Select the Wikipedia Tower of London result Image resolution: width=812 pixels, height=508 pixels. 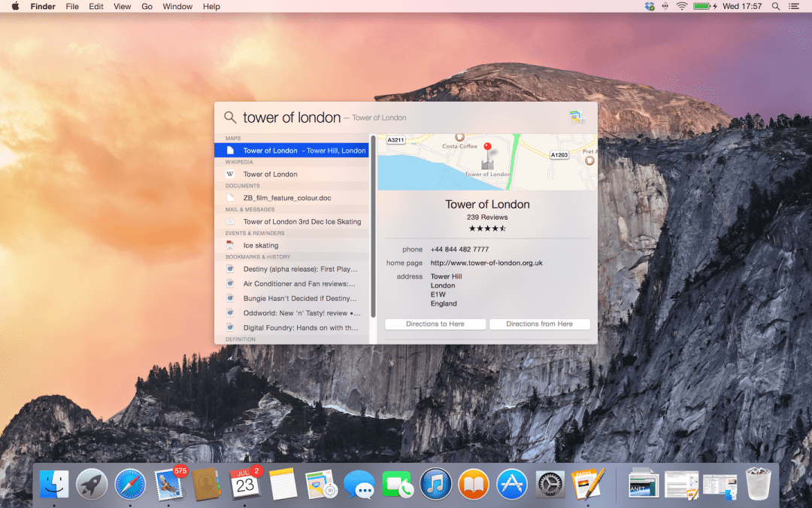(x=292, y=174)
